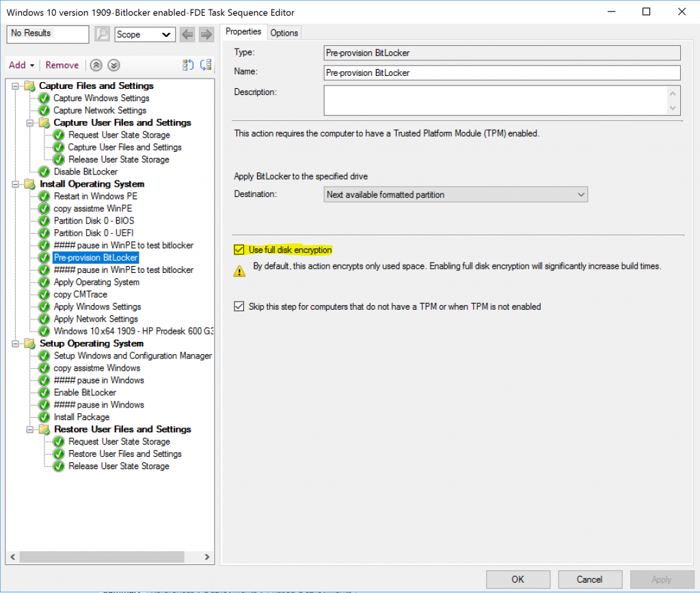This screenshot has height=593, width=700.
Task: Disable the skip step for no TPM checkbox
Action: click(x=239, y=306)
